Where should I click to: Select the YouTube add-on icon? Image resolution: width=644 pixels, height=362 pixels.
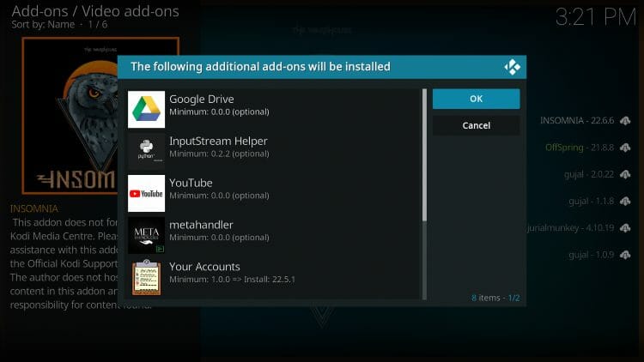click(146, 193)
